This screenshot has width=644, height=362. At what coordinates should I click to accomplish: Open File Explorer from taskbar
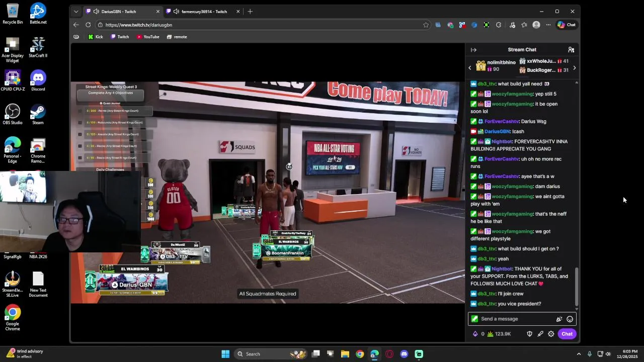click(x=345, y=354)
